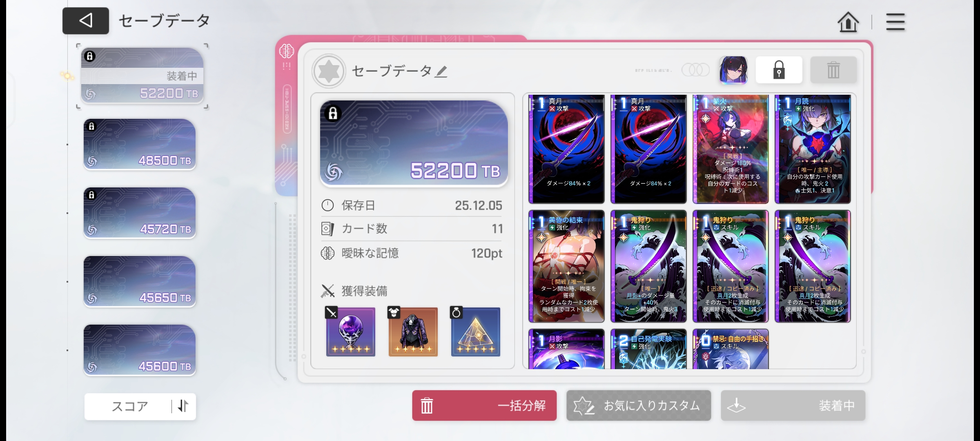Click the お気に入りカスタム button

(x=639, y=405)
